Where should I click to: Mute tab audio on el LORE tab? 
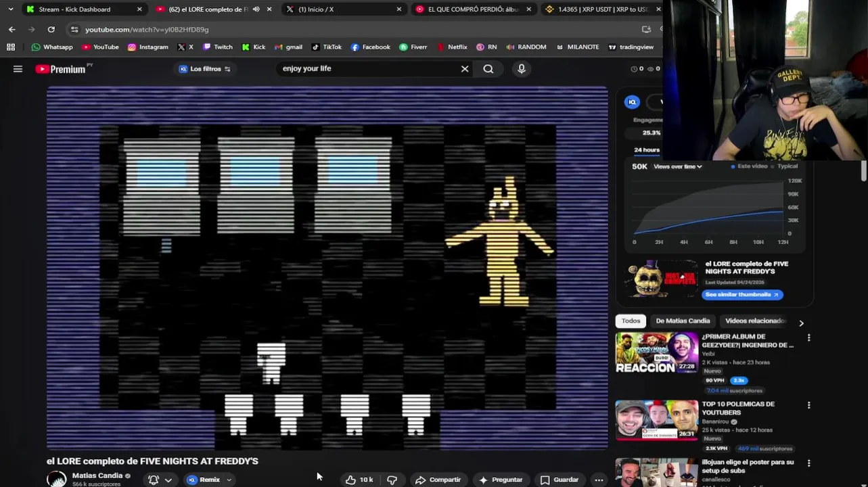(x=256, y=9)
